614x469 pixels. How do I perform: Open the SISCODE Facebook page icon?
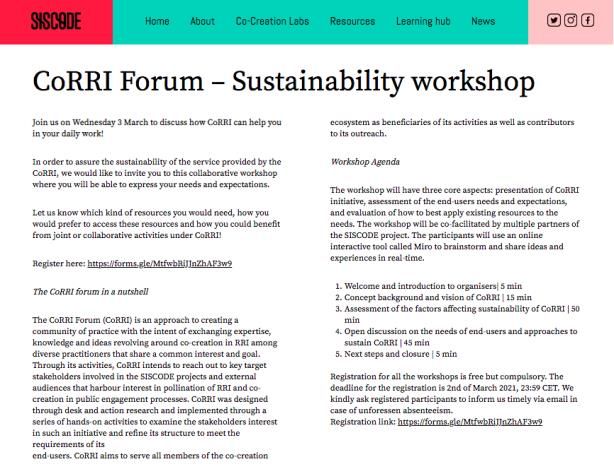click(x=587, y=20)
